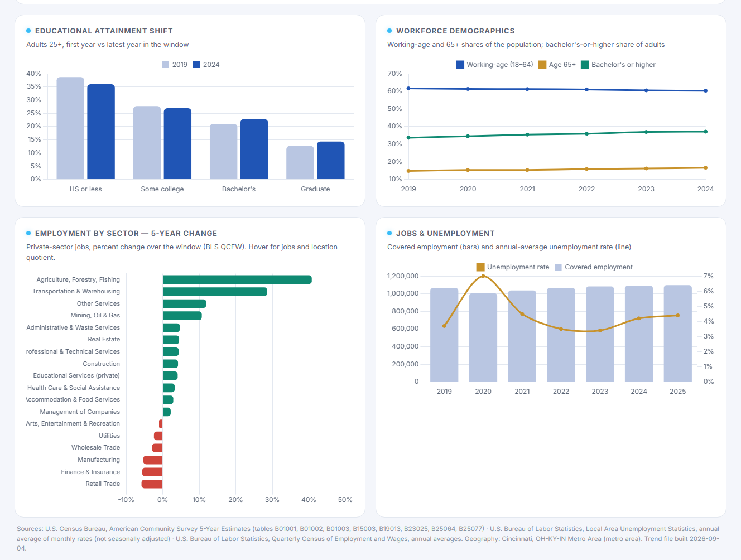Viewport: 741px width, 560px height.
Task: Click the '1,200,000' y-axis value
Action: (x=403, y=276)
